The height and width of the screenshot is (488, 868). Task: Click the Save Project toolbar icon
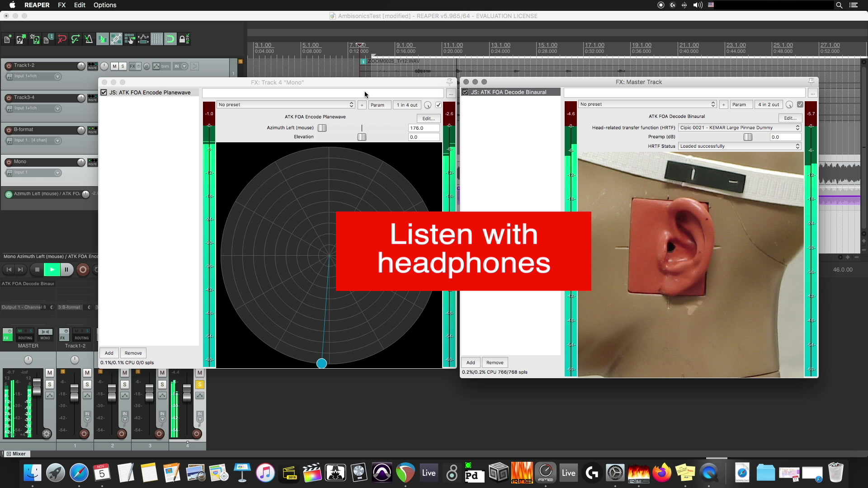point(35,39)
